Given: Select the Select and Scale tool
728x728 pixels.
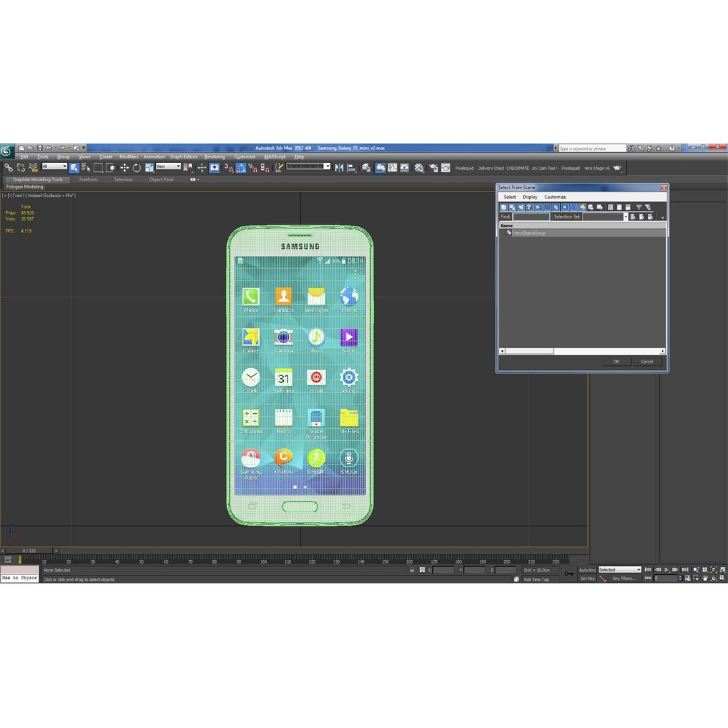Looking at the screenshot, I should tap(149, 168).
